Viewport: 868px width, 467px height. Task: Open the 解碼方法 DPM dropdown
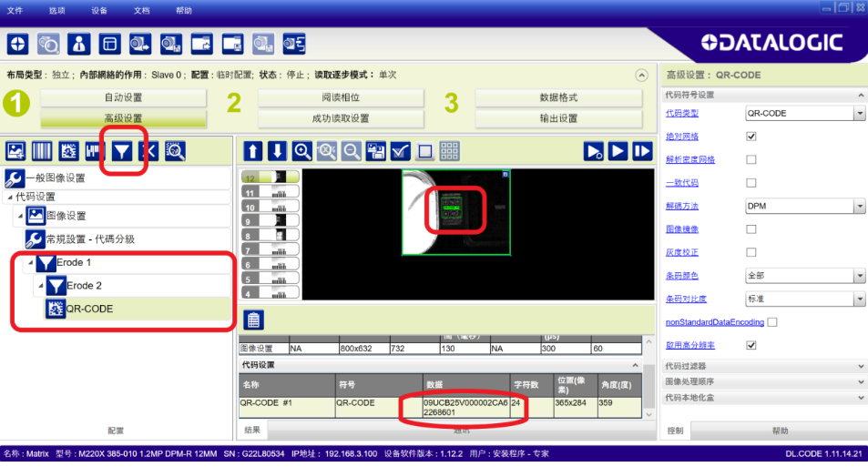860,207
